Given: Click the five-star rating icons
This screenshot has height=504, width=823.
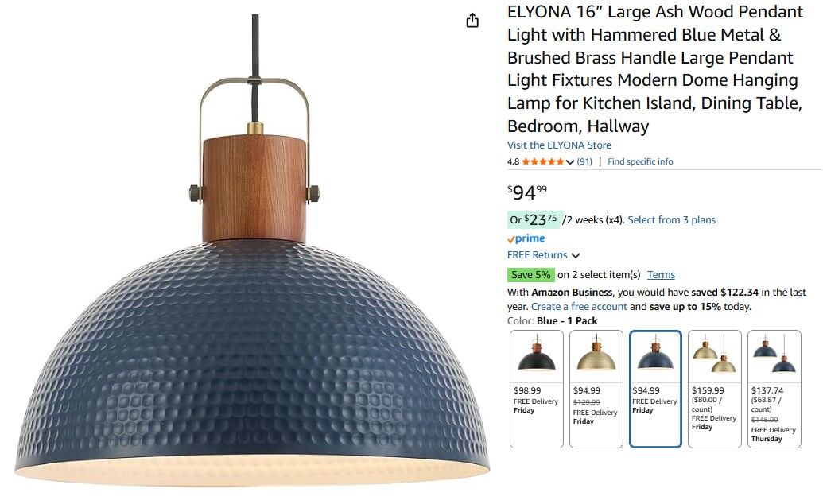Looking at the screenshot, I should click(x=543, y=161).
